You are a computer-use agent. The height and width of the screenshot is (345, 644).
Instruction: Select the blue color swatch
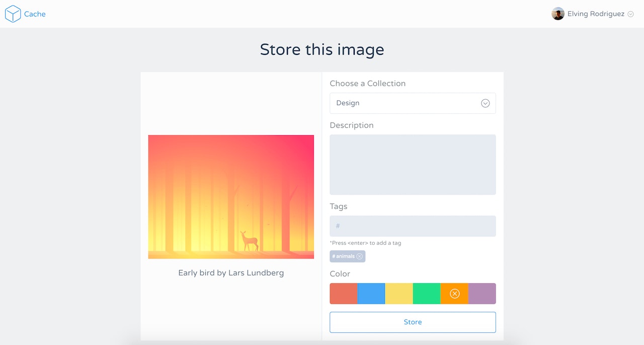[371, 294]
